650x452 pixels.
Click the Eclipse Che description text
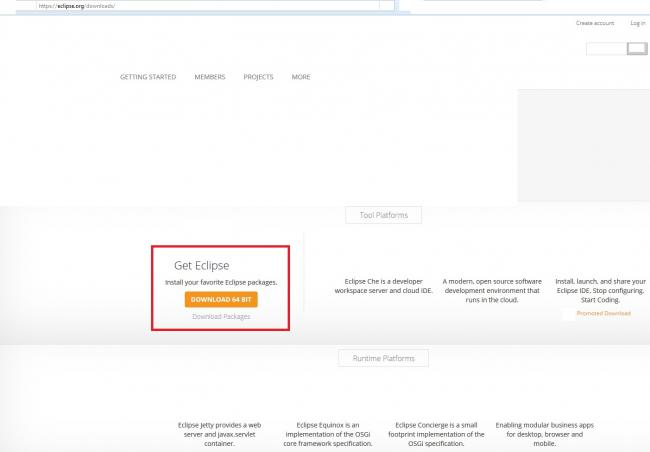pos(383,286)
